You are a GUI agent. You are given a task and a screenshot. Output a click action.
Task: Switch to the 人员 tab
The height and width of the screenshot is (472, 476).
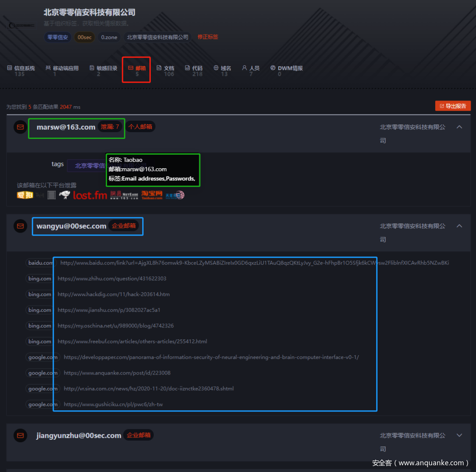[251, 71]
